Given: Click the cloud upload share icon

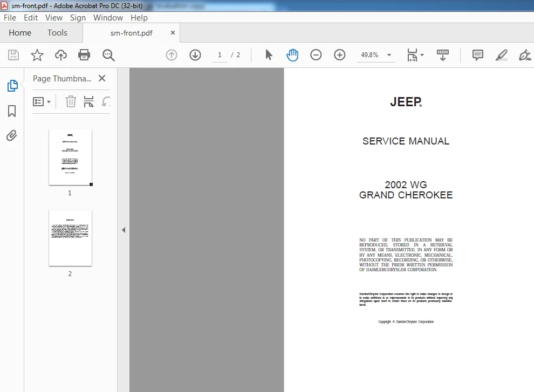Looking at the screenshot, I should pos(61,55).
